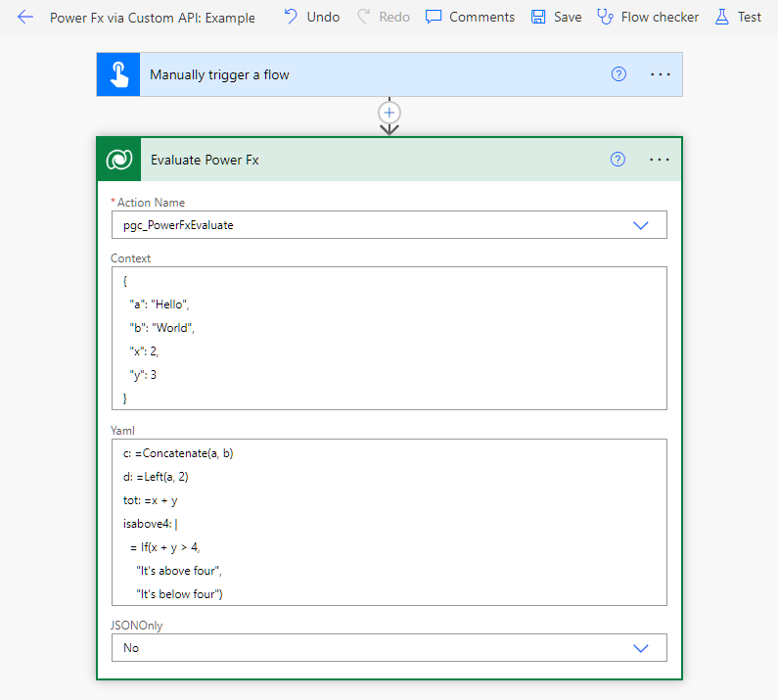Expand the JSONOnly dropdown

coord(641,648)
